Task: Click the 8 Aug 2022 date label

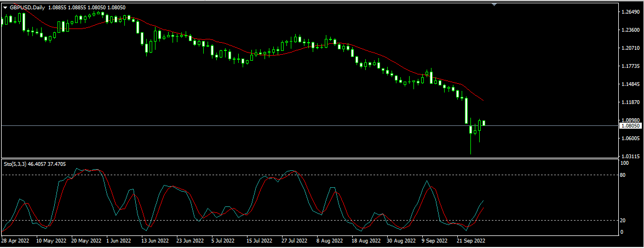Action: [330, 241]
